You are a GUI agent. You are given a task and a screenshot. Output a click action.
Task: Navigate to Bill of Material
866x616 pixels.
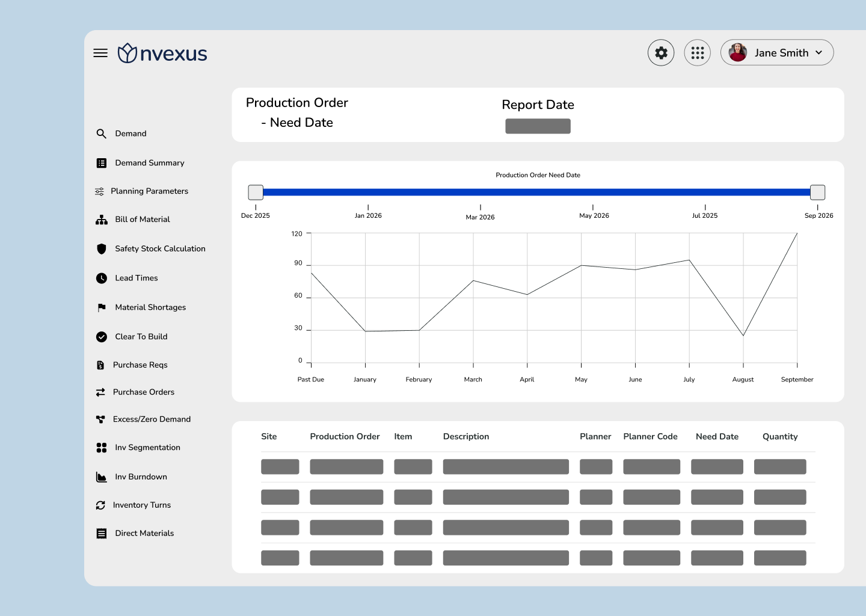pos(143,220)
